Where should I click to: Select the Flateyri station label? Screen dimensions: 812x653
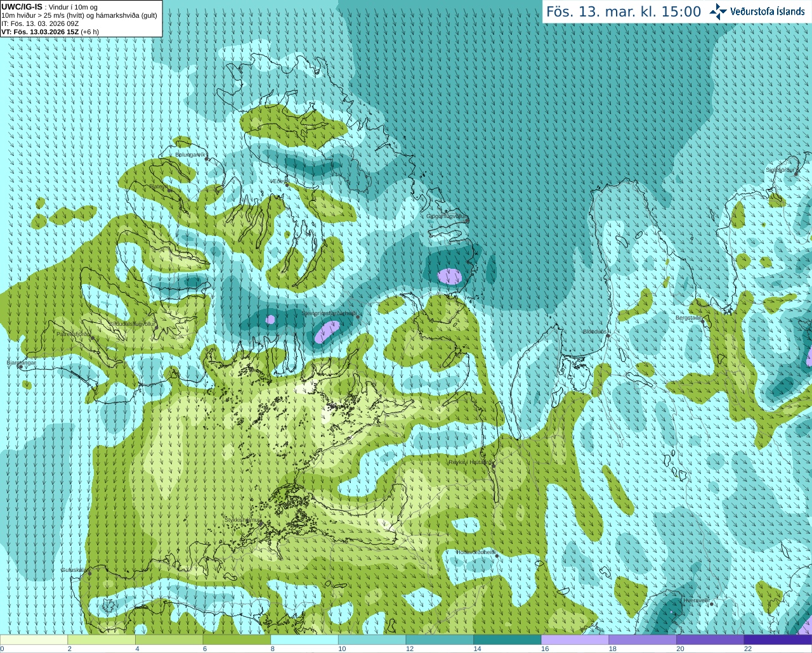coord(159,186)
